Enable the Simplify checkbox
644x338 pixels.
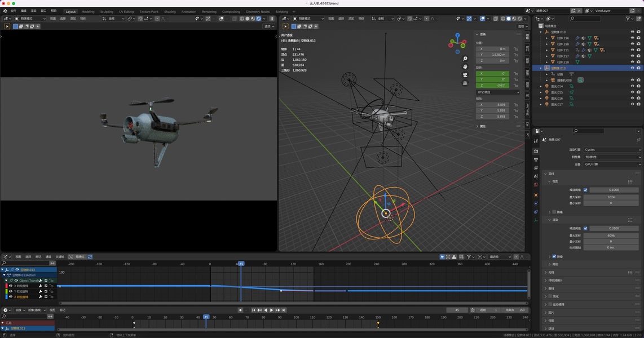pos(550,296)
